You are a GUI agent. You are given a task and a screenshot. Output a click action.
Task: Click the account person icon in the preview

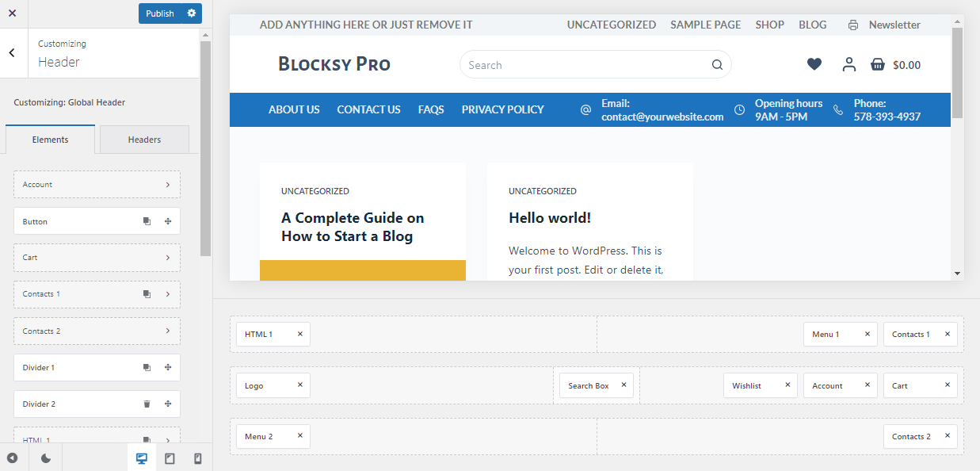click(848, 64)
